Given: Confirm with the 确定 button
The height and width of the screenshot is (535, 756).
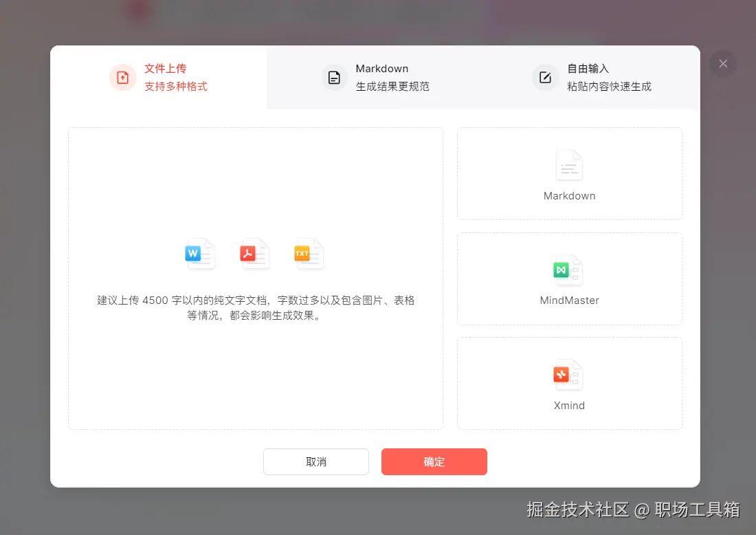Looking at the screenshot, I should point(434,461).
